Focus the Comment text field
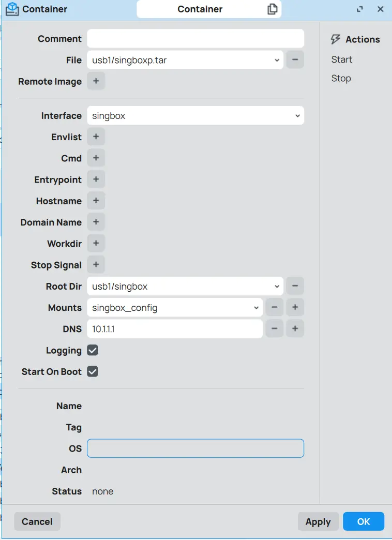This screenshot has width=392, height=540. click(195, 39)
